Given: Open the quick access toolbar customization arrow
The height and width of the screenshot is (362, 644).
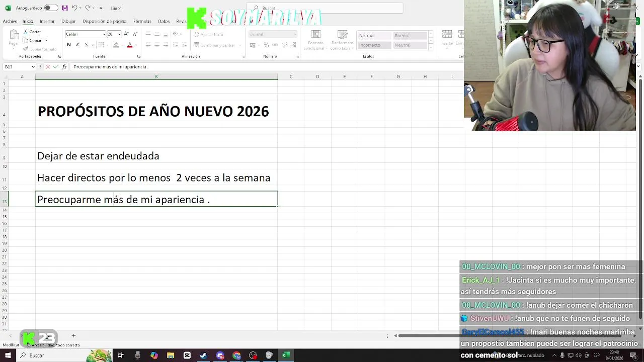Looking at the screenshot, I should pyautogui.click(x=101, y=8).
